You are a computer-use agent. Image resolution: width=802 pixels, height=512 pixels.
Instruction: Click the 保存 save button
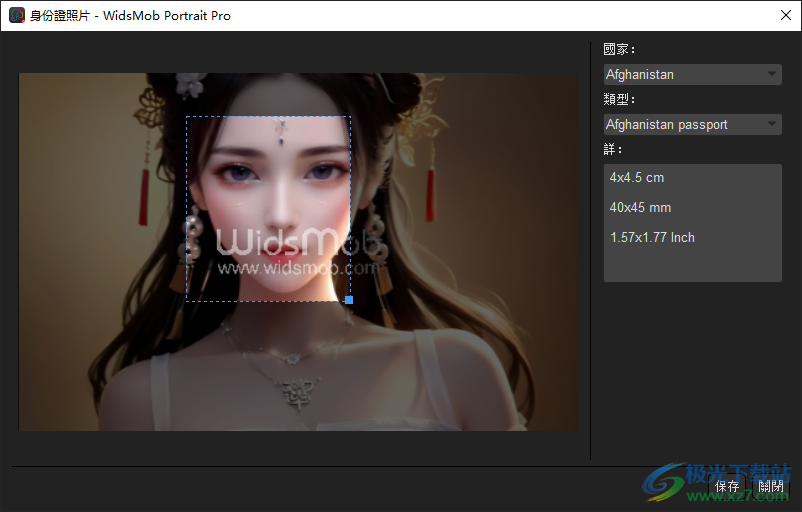click(727, 486)
